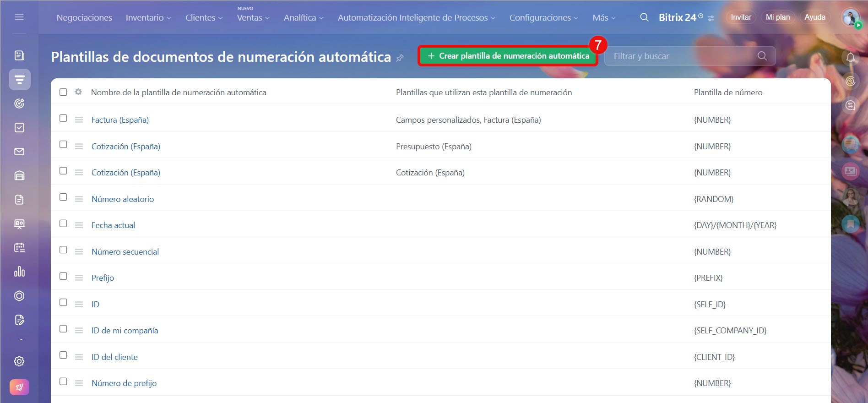Open the Automatización Inteligente de Procesos menu
Image resolution: width=868 pixels, height=403 pixels.
coord(416,17)
